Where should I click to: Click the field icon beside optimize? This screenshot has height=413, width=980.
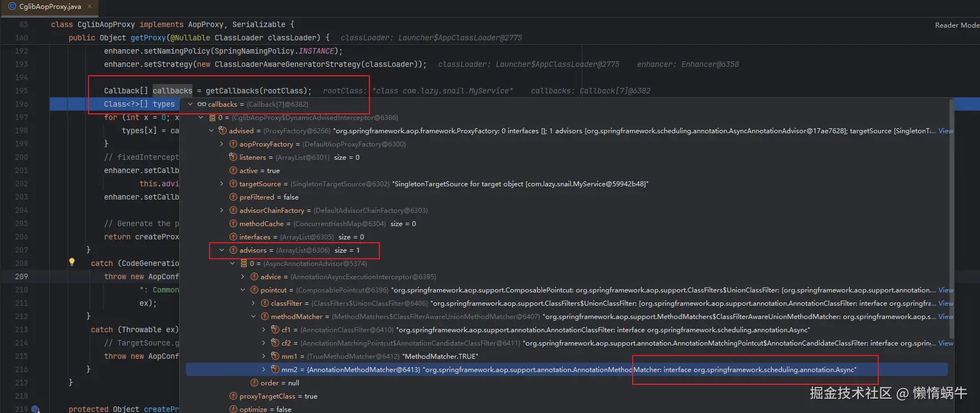click(233, 409)
